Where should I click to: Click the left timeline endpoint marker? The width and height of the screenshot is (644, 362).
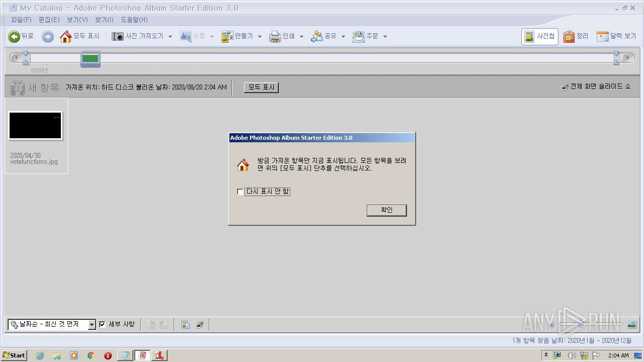26,58
